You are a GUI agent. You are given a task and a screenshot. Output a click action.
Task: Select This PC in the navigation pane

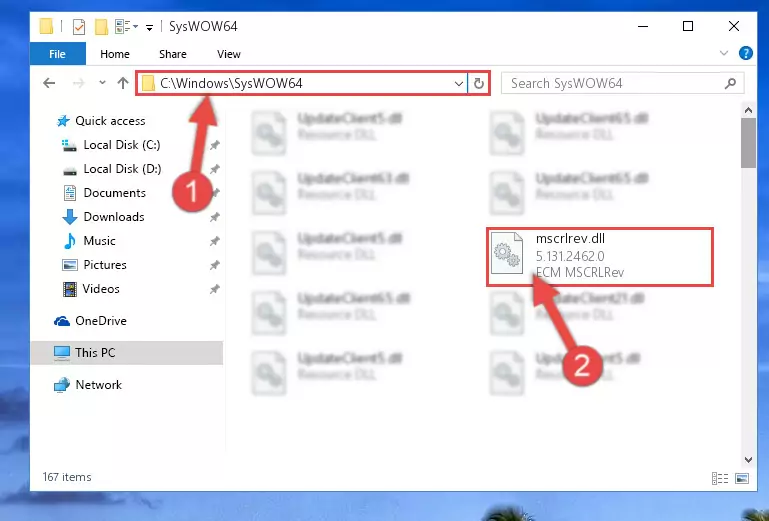pyautogui.click(x=127, y=353)
